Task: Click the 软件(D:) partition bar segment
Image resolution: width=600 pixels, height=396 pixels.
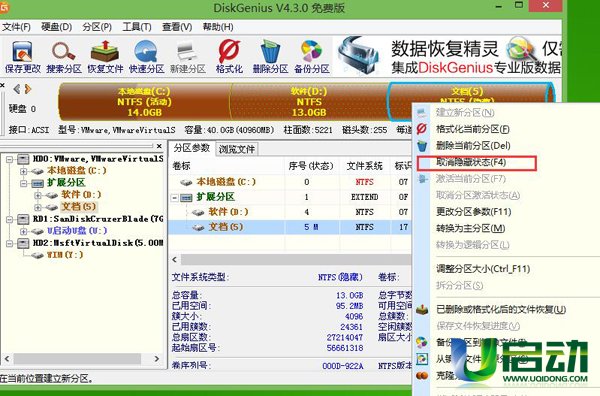Action: click(309, 102)
